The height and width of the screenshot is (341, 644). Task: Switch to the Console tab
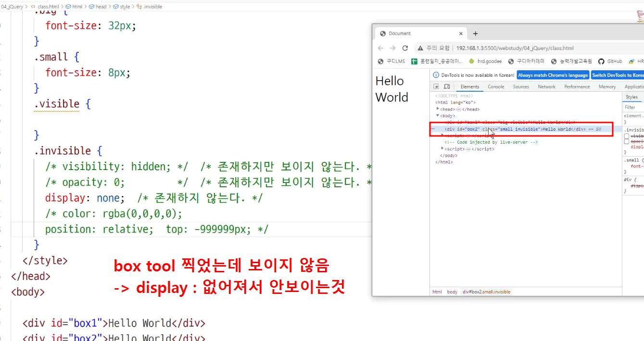pos(496,87)
